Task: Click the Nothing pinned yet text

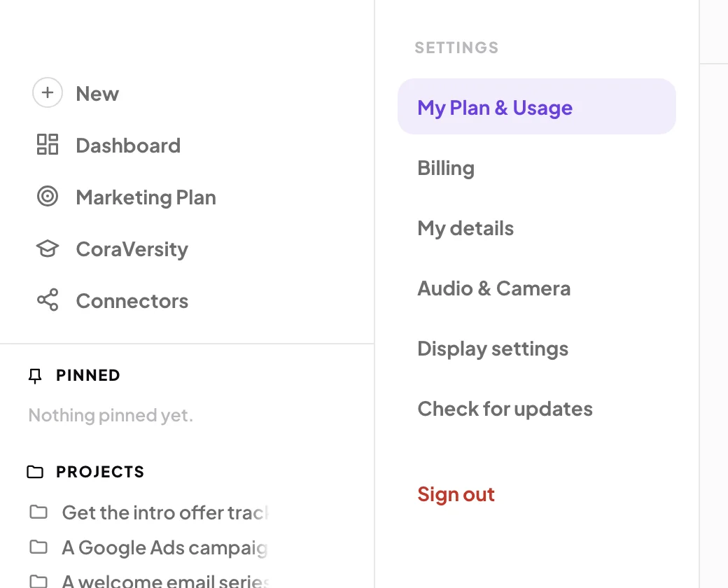Action: tap(110, 415)
